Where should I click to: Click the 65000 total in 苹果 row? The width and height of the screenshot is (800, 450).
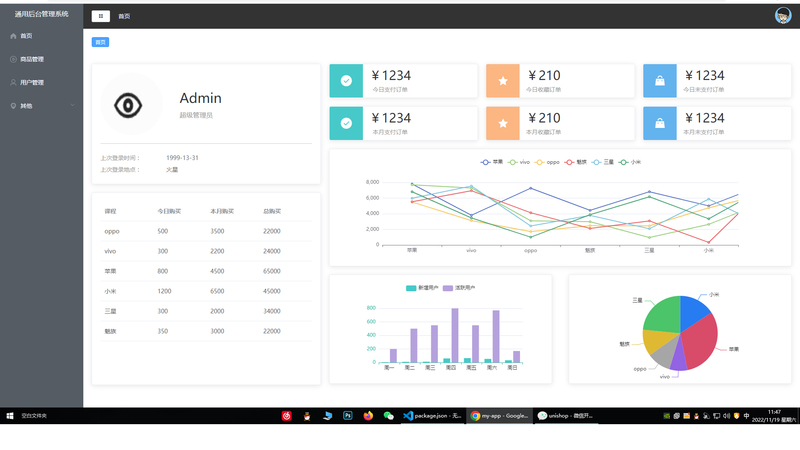point(271,271)
